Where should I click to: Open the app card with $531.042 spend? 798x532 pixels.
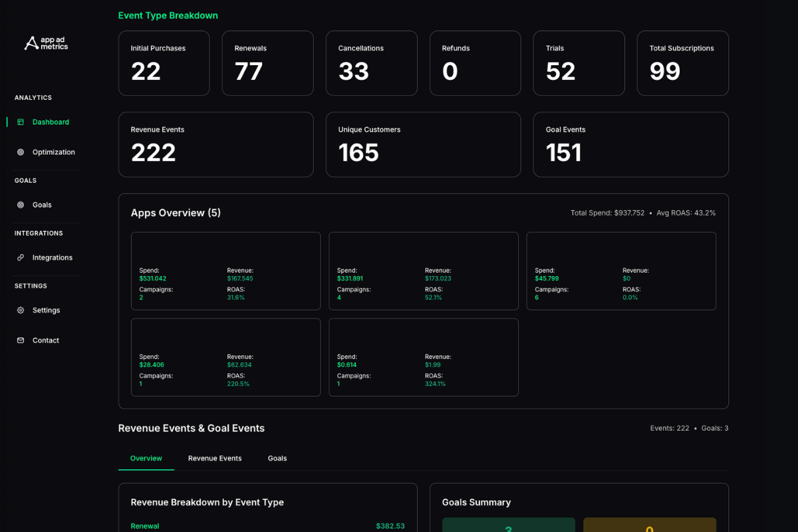225,271
